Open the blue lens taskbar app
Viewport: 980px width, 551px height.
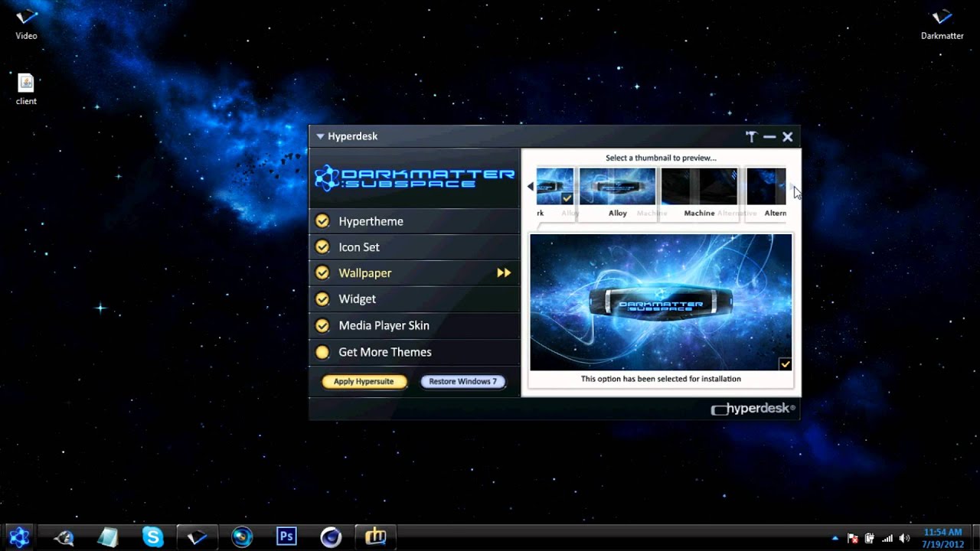tap(242, 537)
